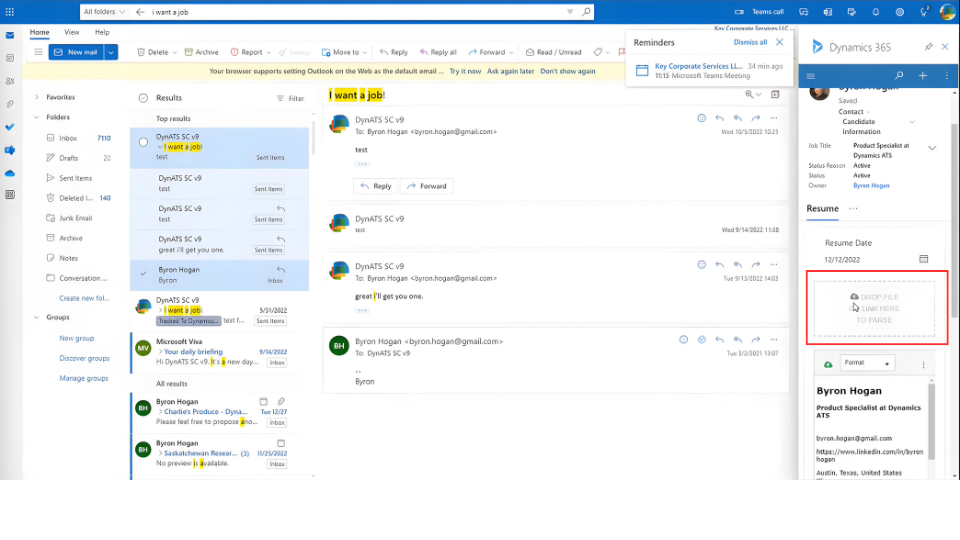The width and height of the screenshot is (960, 540).
Task: Toggle the checkmark on Byron Hogan Inbox result
Action: click(x=143, y=274)
